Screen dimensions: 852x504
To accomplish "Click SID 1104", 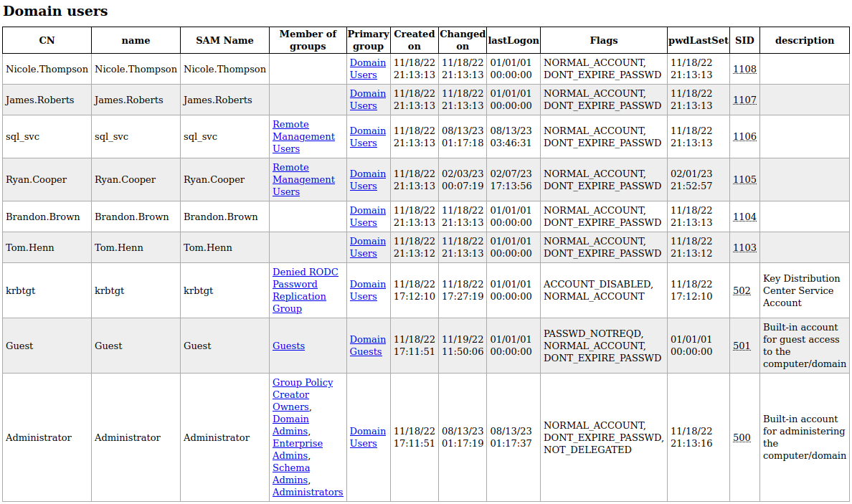I will (744, 217).
